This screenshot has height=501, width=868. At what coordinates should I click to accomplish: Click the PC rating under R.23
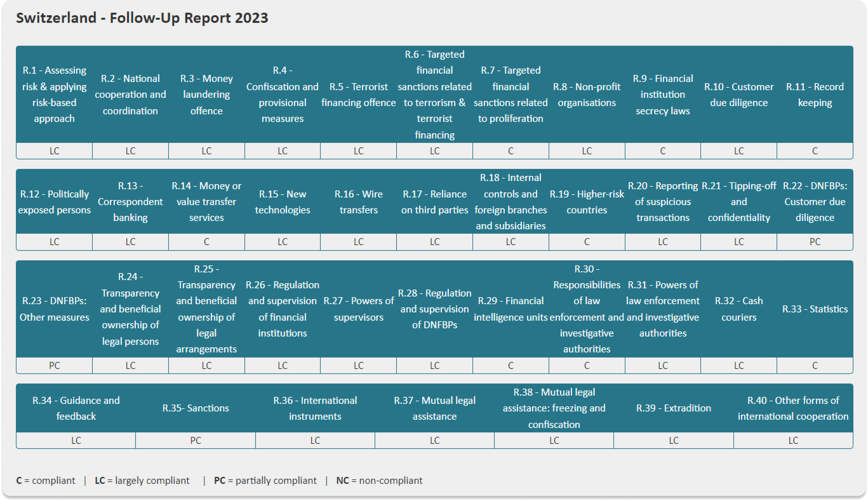tap(54, 365)
